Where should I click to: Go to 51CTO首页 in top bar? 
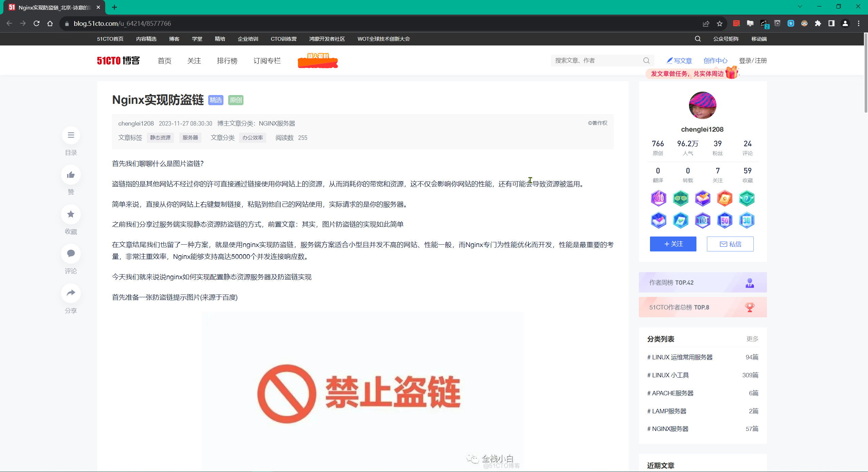click(x=110, y=39)
